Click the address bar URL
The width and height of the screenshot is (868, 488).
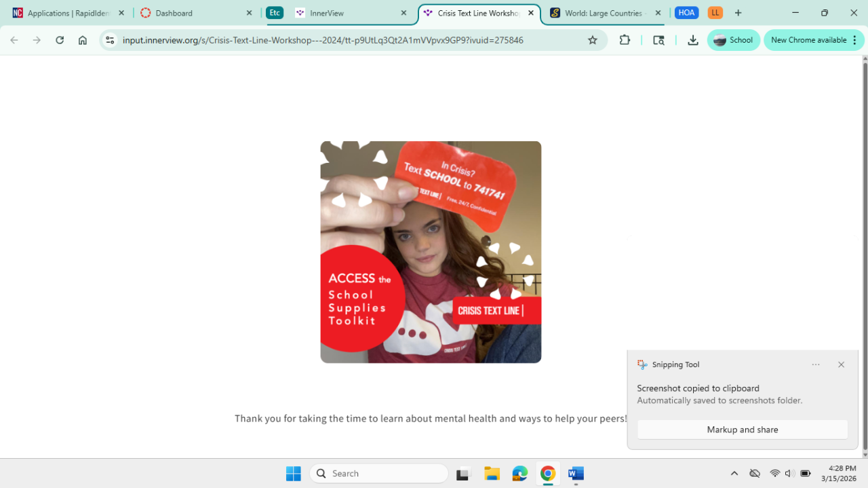click(x=323, y=40)
